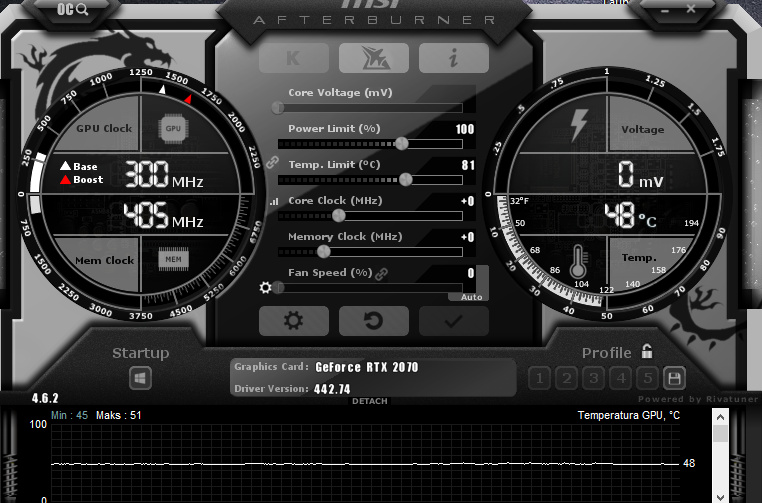The height and width of the screenshot is (503, 762).
Task: Click driver version 442.74 text
Action: tap(332, 389)
